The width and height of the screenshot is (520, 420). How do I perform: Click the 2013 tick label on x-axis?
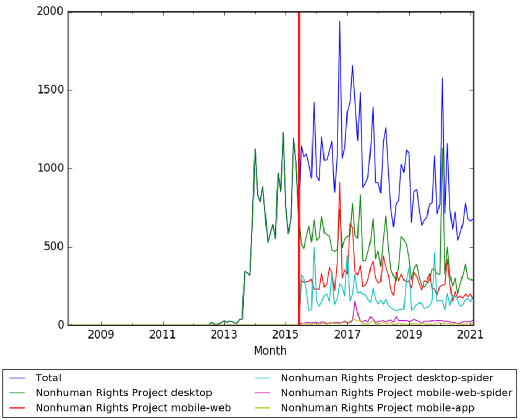click(224, 334)
